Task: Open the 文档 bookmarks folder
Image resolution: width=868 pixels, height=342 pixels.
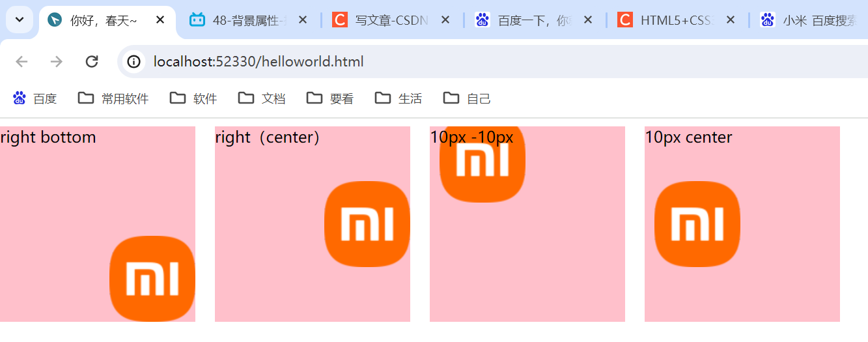Action: [x=262, y=98]
